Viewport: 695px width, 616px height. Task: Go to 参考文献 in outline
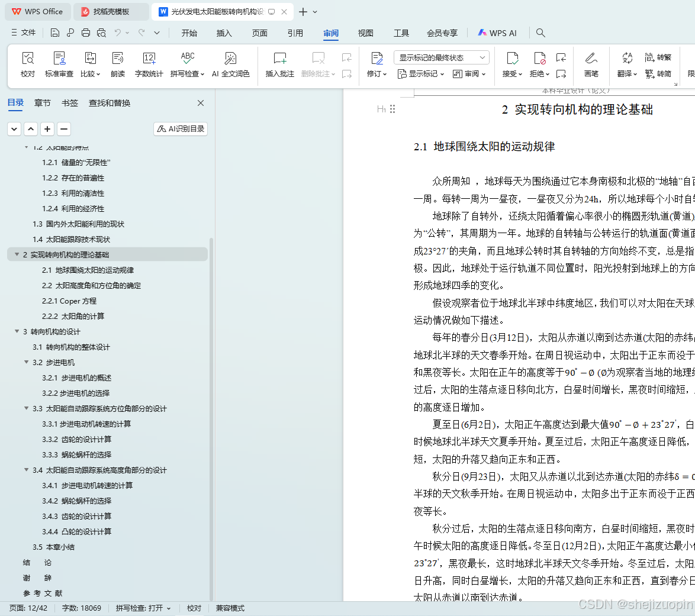[43, 593]
